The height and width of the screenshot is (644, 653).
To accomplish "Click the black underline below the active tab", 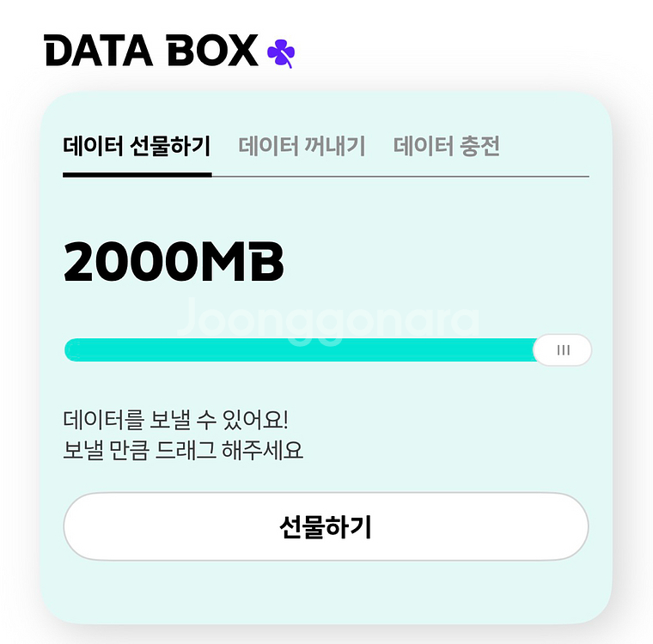I will pyautogui.click(x=137, y=174).
